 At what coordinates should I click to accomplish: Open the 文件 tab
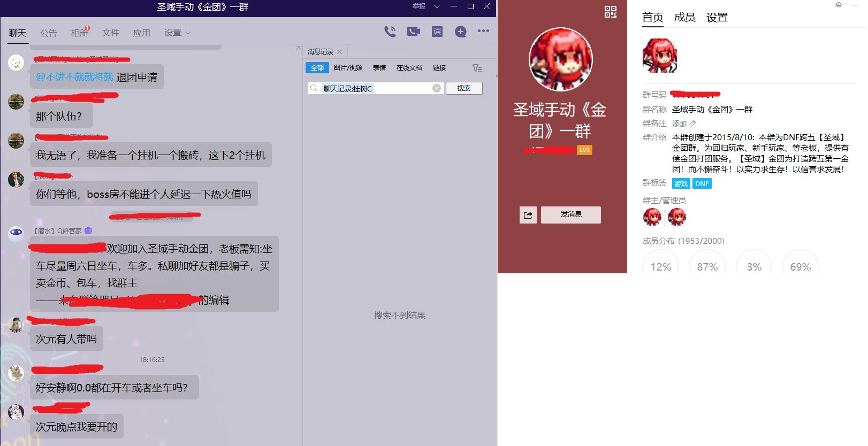111,33
